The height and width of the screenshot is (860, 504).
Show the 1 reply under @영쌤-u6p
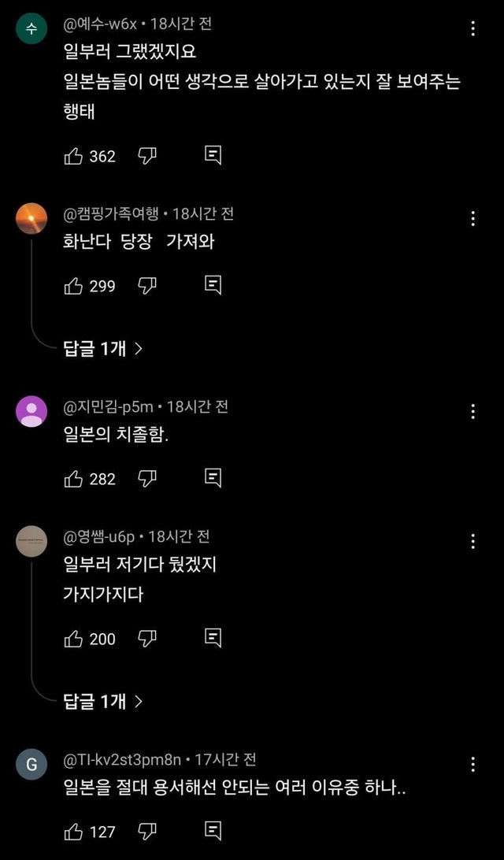coord(102,701)
